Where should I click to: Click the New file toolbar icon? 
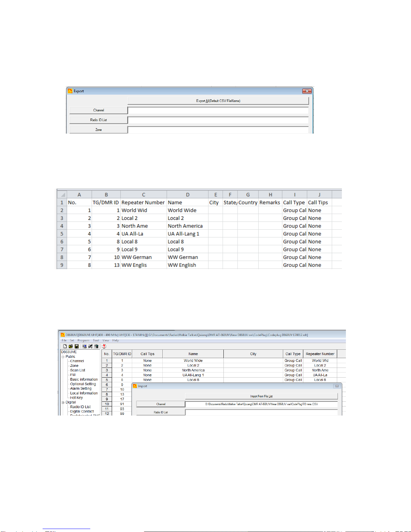[x=65, y=346]
